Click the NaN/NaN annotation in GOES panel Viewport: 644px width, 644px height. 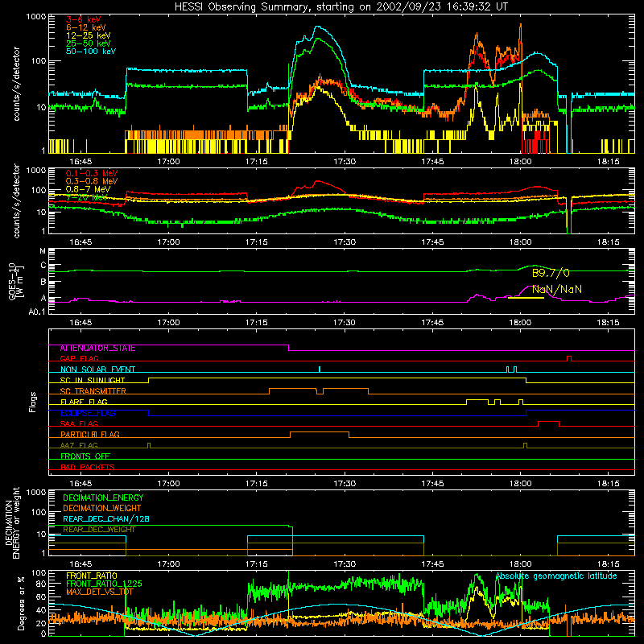(557, 290)
